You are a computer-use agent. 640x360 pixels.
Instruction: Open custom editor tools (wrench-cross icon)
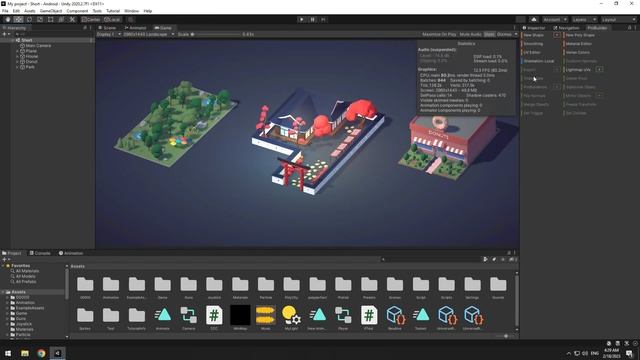(72, 20)
